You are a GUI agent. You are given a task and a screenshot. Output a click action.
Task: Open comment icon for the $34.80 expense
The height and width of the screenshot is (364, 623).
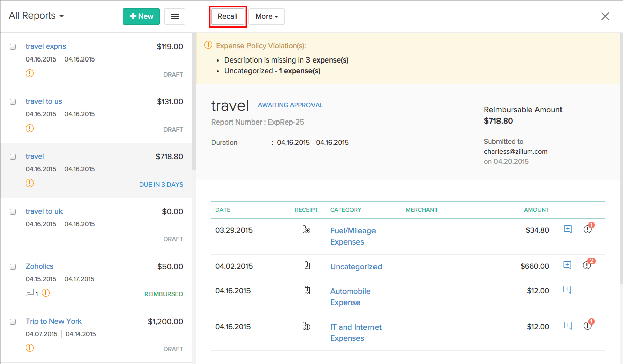567,229
